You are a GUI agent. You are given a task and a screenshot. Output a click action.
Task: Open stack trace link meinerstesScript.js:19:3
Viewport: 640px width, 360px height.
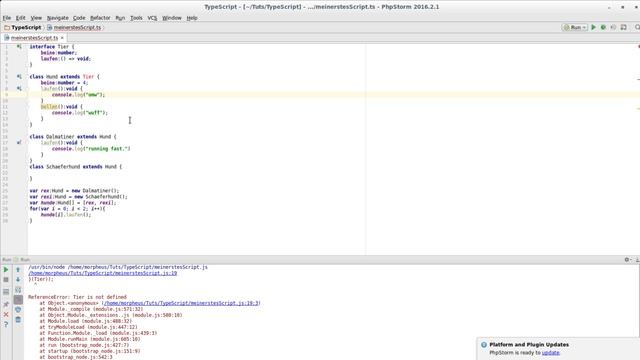pyautogui.click(x=182, y=303)
